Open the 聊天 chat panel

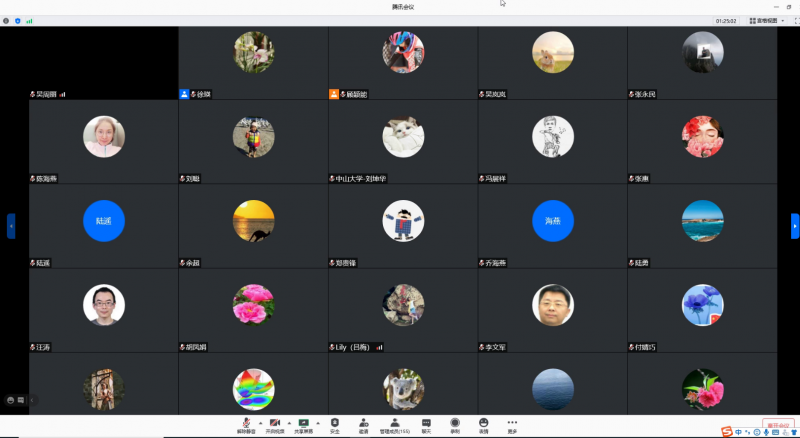coord(426,424)
